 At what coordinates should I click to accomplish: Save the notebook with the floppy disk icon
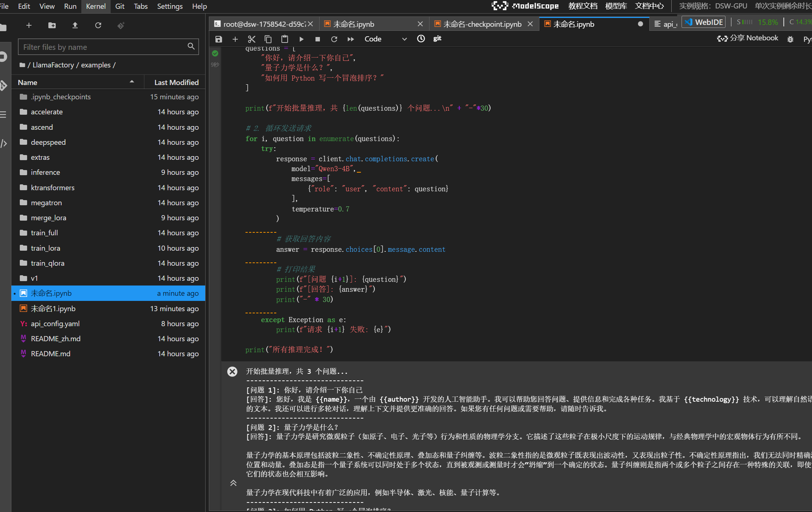(x=219, y=39)
